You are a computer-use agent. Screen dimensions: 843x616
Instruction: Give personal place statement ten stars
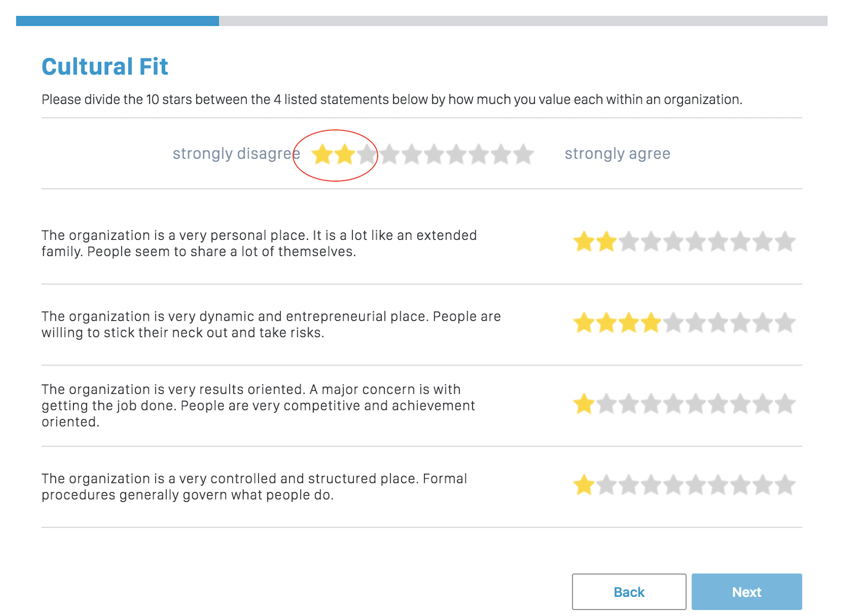pos(785,241)
